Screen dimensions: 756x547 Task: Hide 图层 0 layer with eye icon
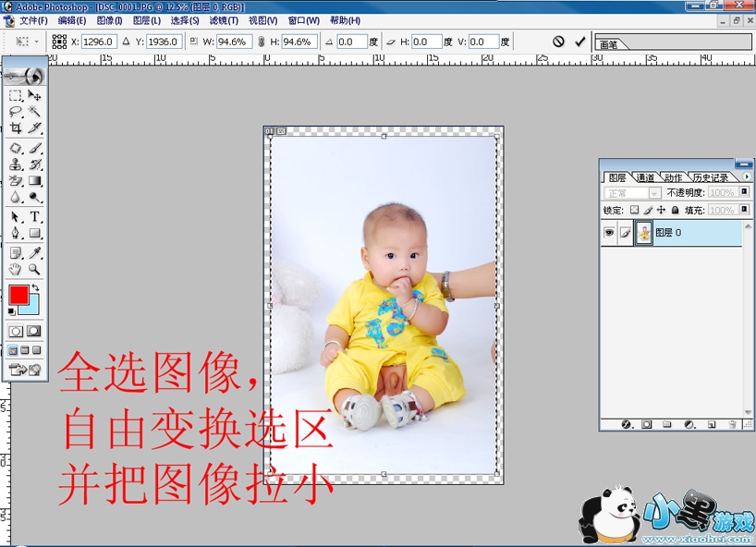click(609, 233)
